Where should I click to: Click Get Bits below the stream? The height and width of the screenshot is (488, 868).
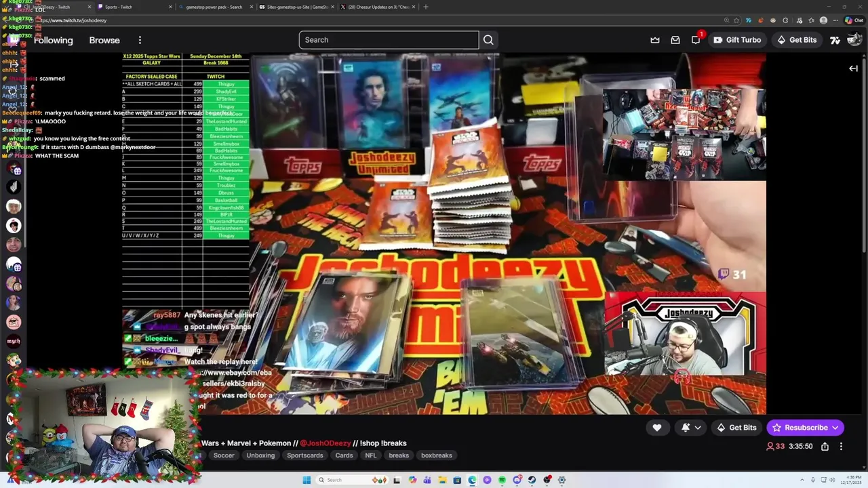click(736, 428)
